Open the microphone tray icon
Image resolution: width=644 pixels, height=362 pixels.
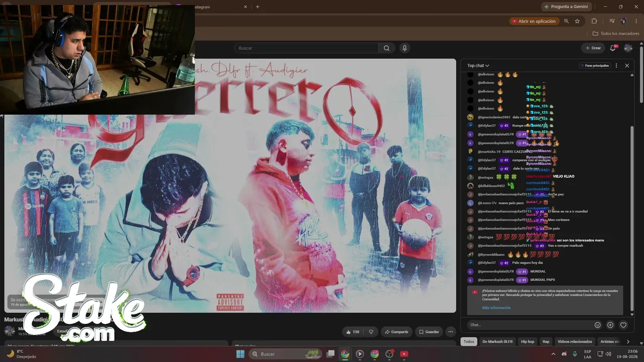[x=575, y=354]
